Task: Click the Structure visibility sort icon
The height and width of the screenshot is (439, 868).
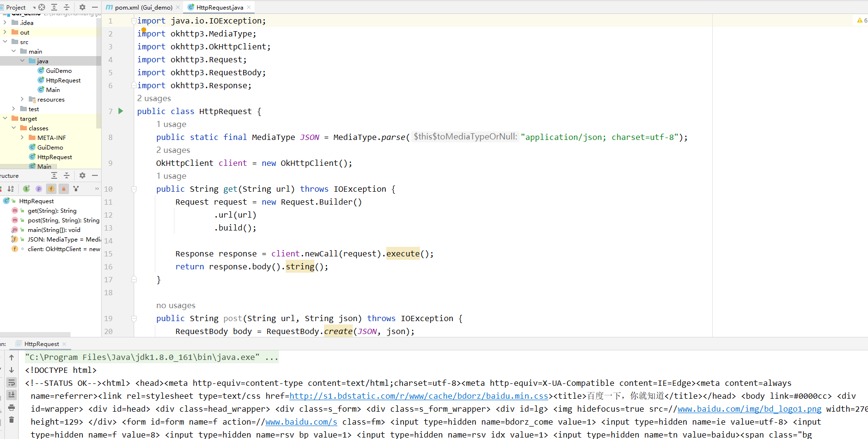Action: [1, 189]
